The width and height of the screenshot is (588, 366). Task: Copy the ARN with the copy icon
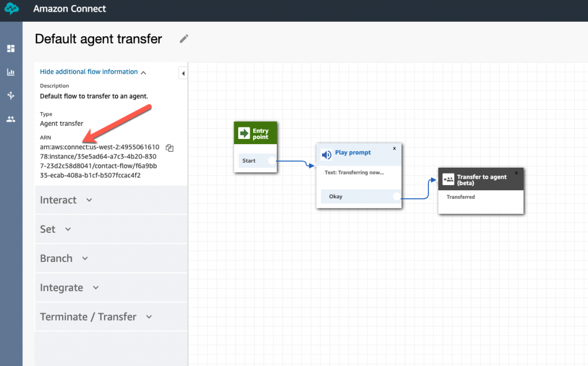(169, 148)
